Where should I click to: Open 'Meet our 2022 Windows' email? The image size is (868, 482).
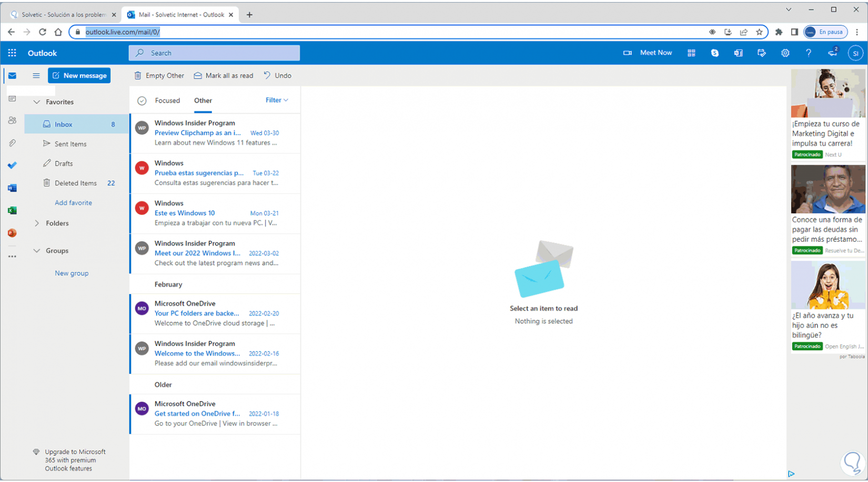pyautogui.click(x=215, y=254)
